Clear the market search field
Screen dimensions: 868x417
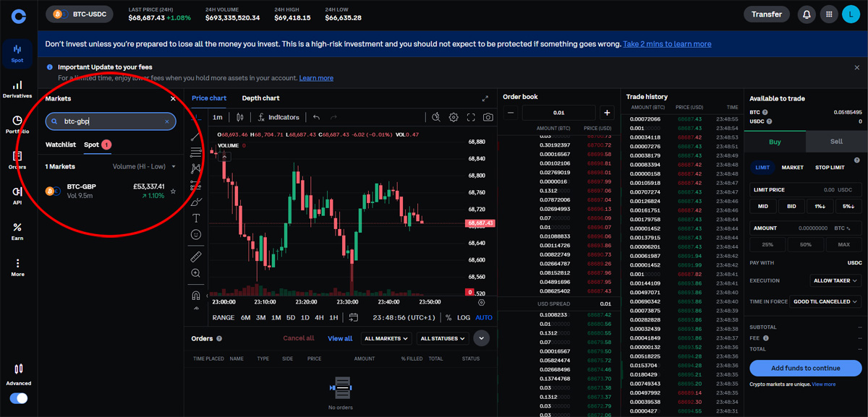[167, 121]
